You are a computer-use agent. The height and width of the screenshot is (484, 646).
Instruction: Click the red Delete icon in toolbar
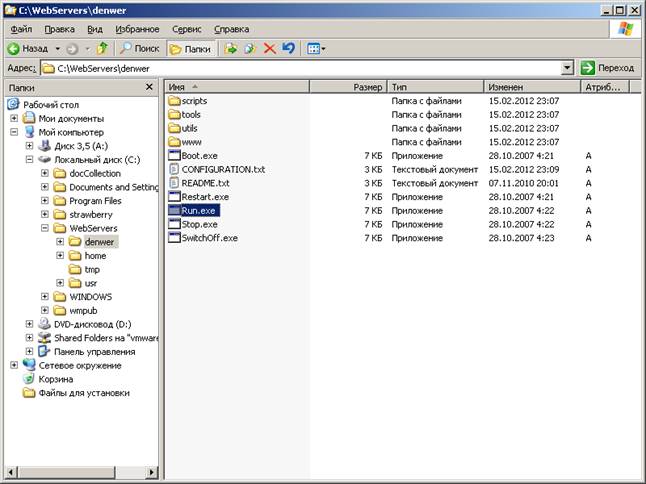tap(269, 49)
